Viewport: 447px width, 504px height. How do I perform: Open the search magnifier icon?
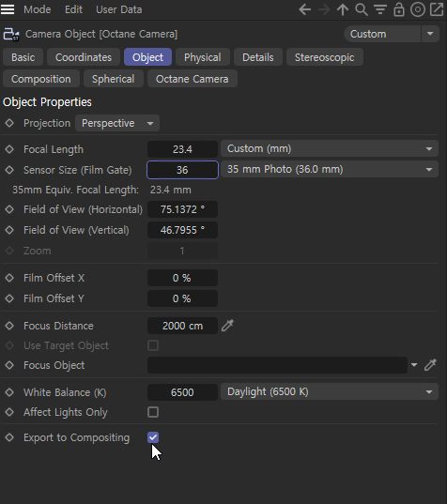(x=362, y=9)
